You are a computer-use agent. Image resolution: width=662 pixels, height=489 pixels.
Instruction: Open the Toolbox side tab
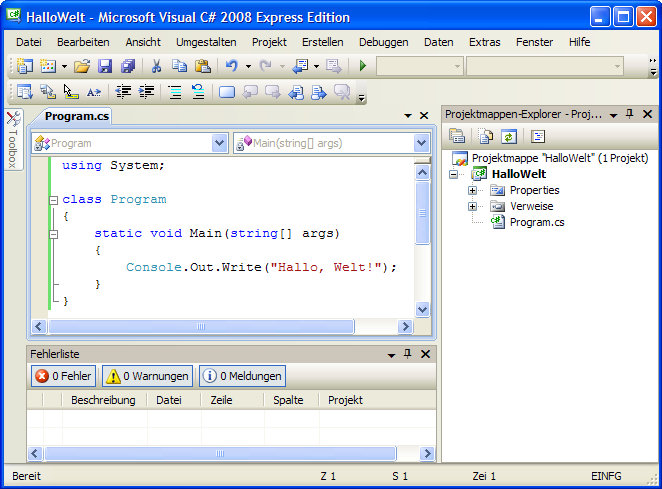click(13, 140)
